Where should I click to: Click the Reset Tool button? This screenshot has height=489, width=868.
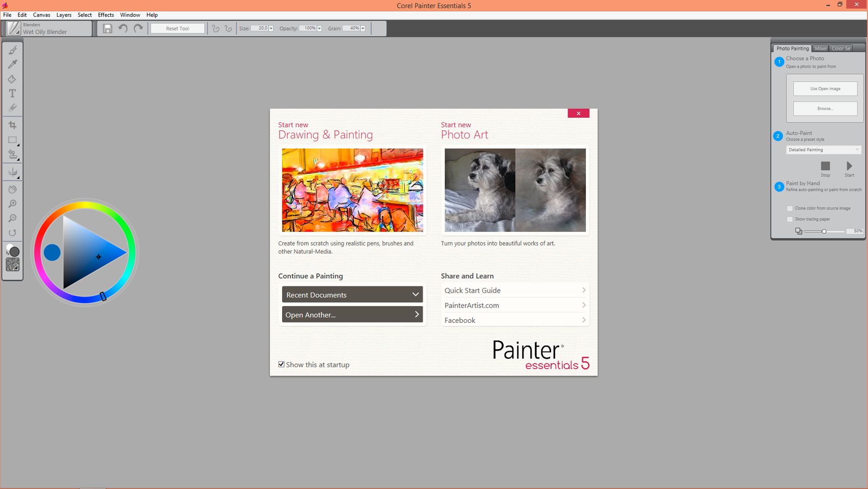tap(178, 28)
